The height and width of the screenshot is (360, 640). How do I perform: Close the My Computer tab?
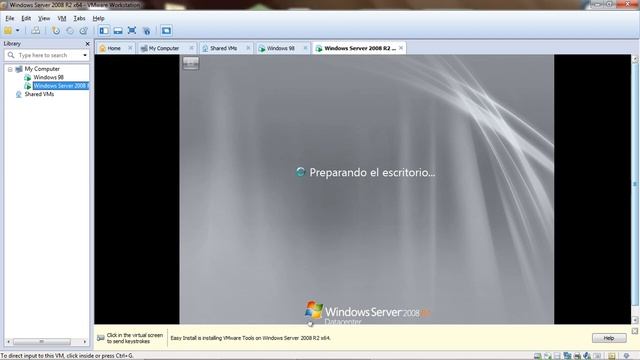click(x=191, y=48)
